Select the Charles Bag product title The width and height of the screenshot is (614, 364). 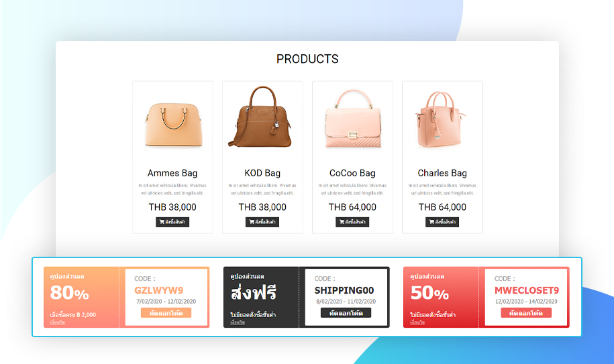[x=442, y=173]
